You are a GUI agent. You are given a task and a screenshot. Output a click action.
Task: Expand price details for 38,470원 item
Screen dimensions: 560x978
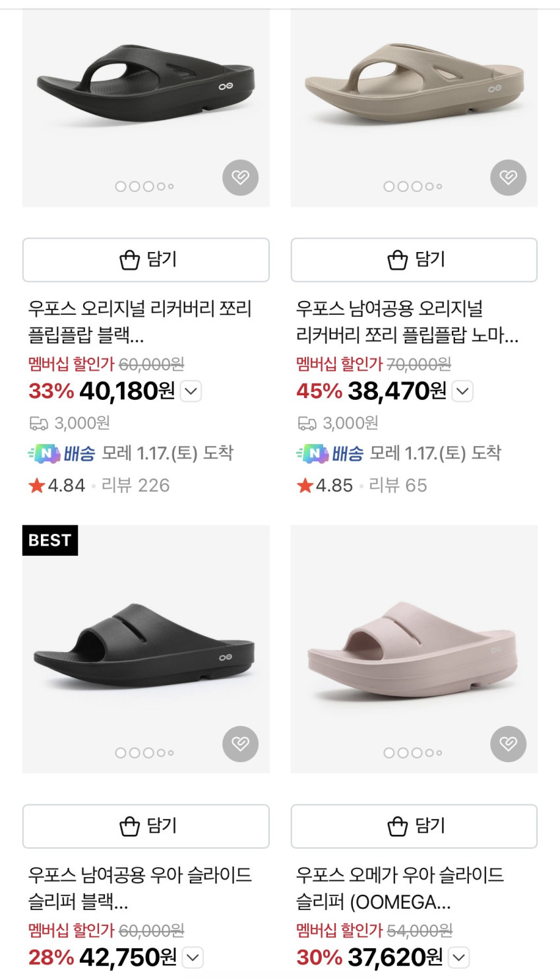pyautogui.click(x=462, y=391)
